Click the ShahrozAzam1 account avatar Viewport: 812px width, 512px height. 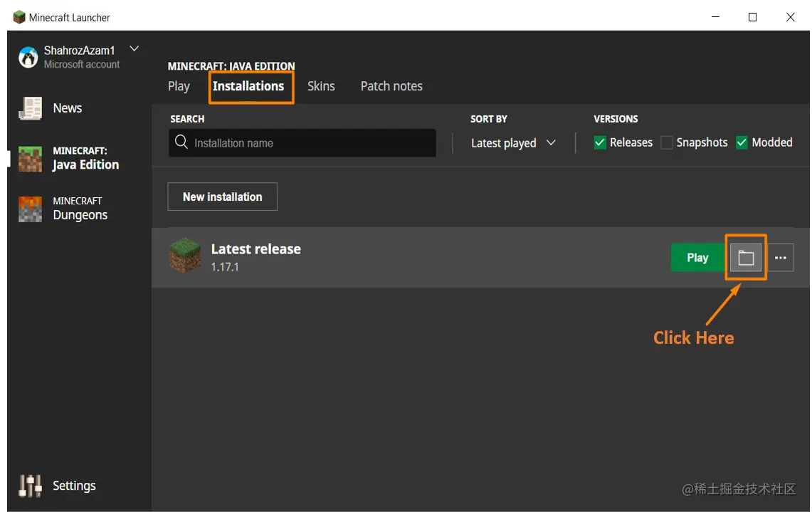(x=27, y=57)
